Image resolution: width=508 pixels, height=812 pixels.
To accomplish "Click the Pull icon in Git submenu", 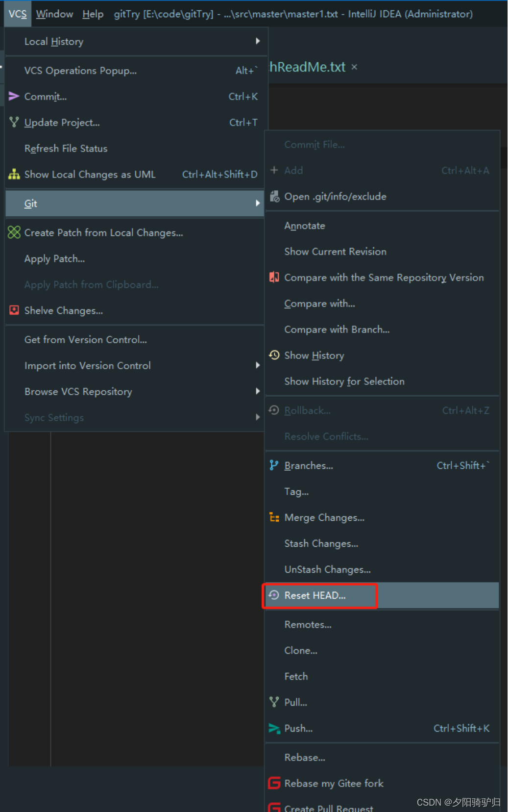I will tap(274, 702).
